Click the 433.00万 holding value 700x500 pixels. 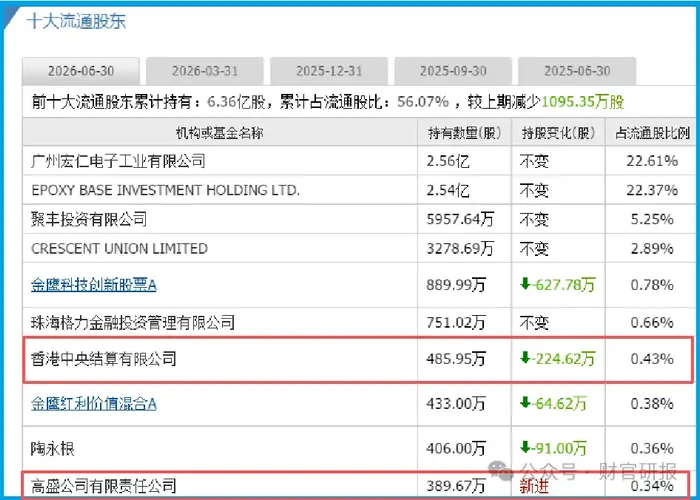coord(456,404)
